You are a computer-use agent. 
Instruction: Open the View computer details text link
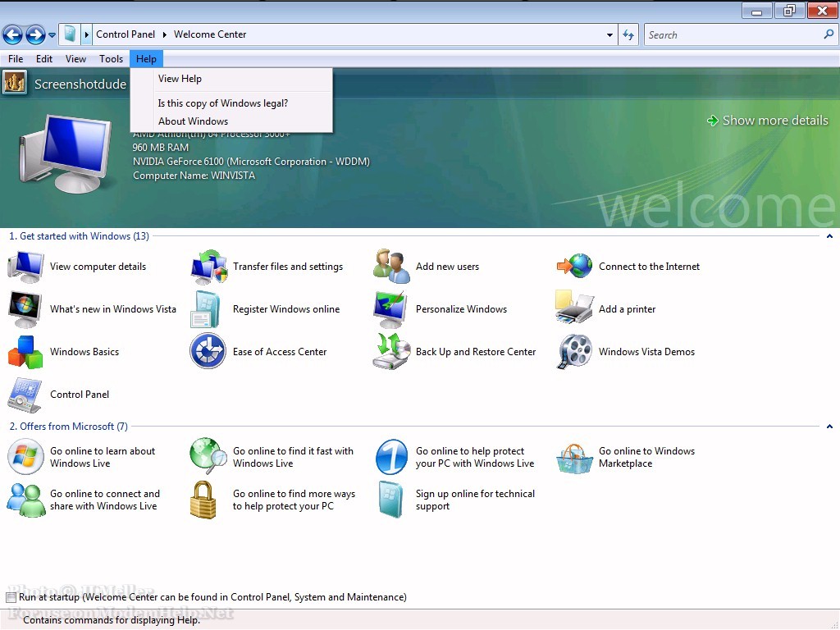pos(98,267)
